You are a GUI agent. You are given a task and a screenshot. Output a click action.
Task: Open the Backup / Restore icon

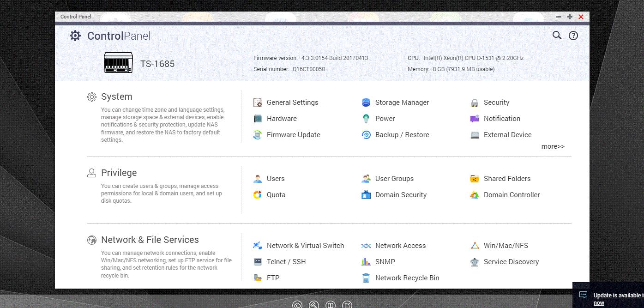(x=366, y=135)
